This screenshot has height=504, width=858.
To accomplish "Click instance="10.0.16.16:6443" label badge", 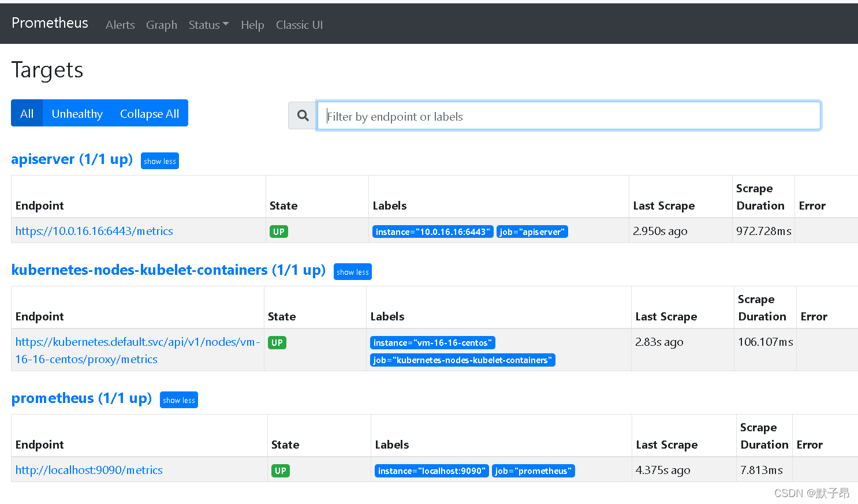I will point(433,232).
